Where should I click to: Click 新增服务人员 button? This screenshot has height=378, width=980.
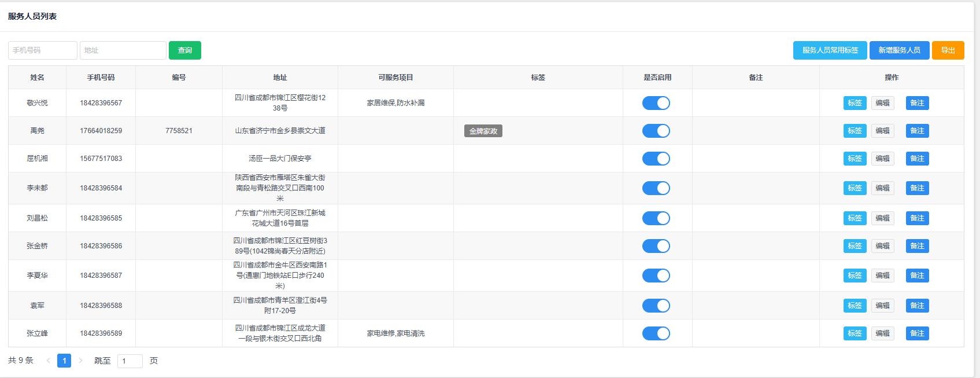(899, 50)
